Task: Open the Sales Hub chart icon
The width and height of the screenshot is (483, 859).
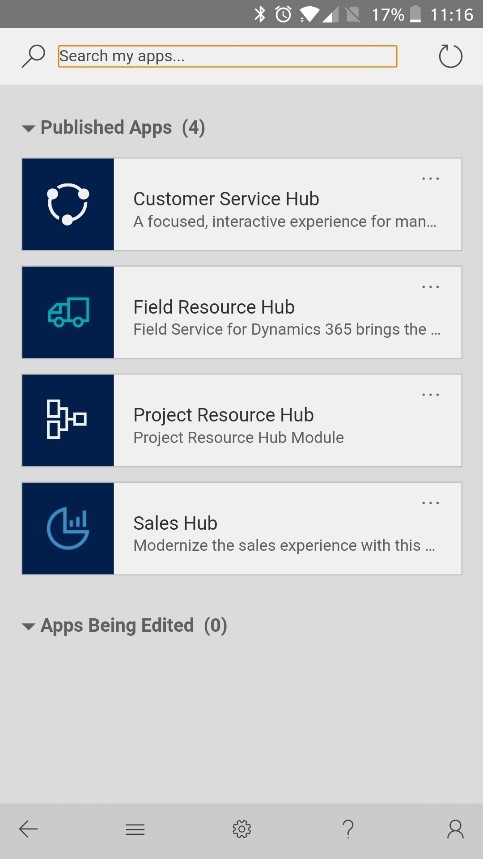Action: [x=68, y=528]
